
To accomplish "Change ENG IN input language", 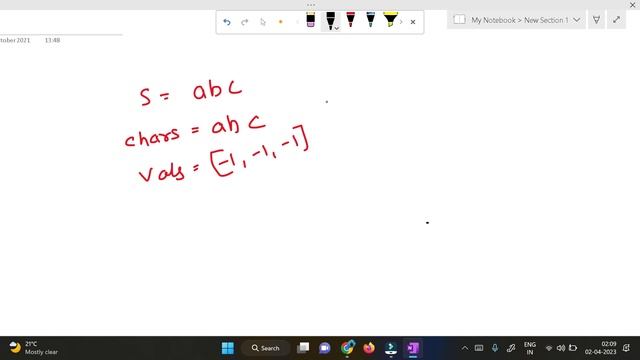I will pyautogui.click(x=530, y=348).
